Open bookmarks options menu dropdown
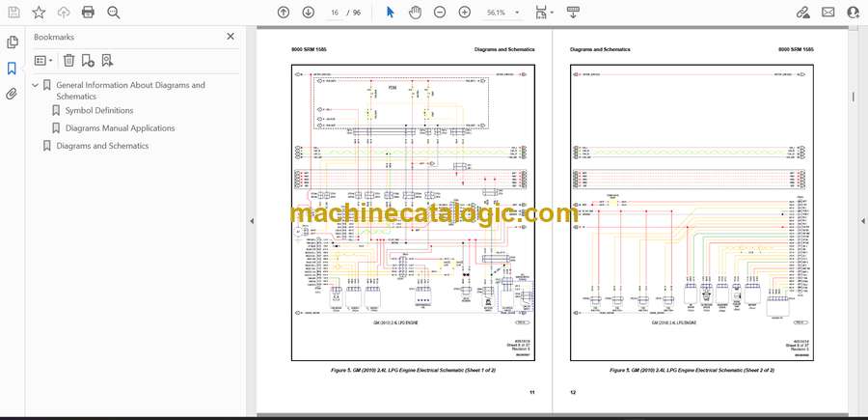 43,61
